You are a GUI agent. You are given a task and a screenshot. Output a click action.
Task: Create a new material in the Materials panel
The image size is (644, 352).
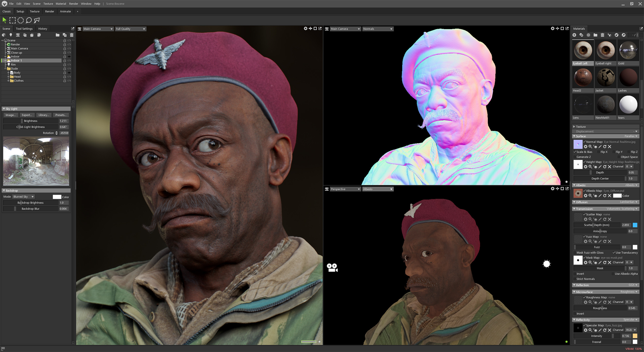[574, 35]
